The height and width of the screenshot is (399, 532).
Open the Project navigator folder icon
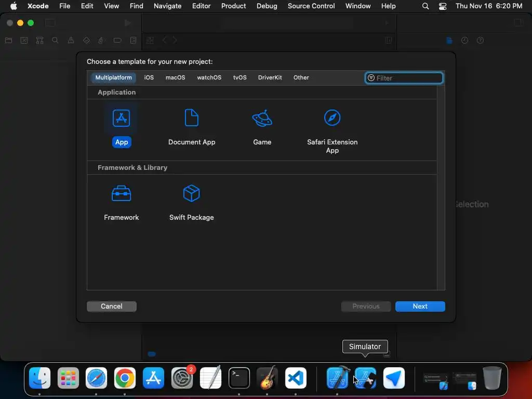pyautogui.click(x=9, y=41)
